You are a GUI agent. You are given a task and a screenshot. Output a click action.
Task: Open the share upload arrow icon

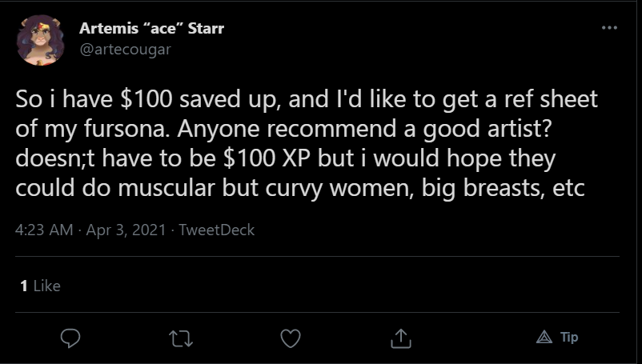[x=401, y=338]
